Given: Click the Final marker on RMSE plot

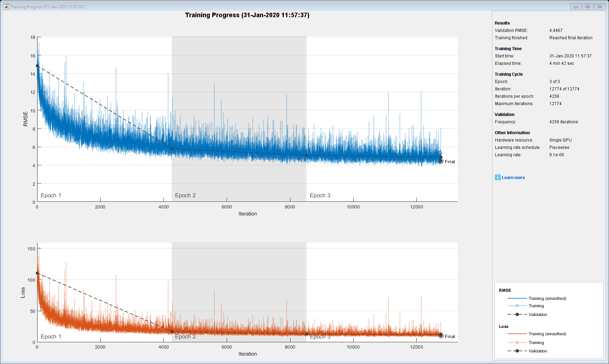Looking at the screenshot, I should (x=441, y=161).
